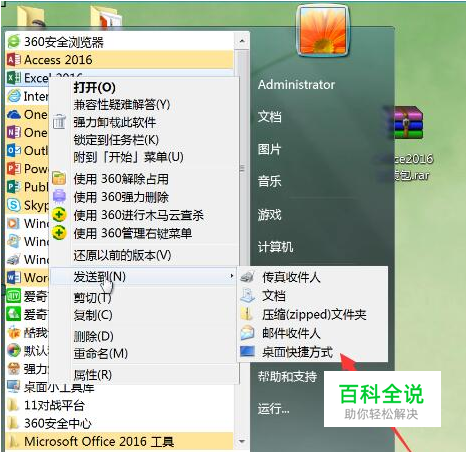This screenshot has height=452, width=466.
Task: Click the shredder icon beside 使用 360强力删除
Action: (x=59, y=196)
